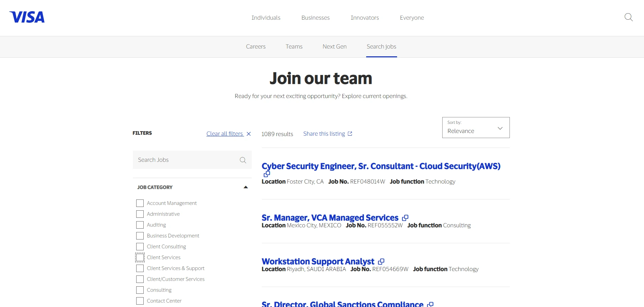The width and height of the screenshot is (644, 307).
Task: Open the Innovators menu
Action: click(365, 18)
